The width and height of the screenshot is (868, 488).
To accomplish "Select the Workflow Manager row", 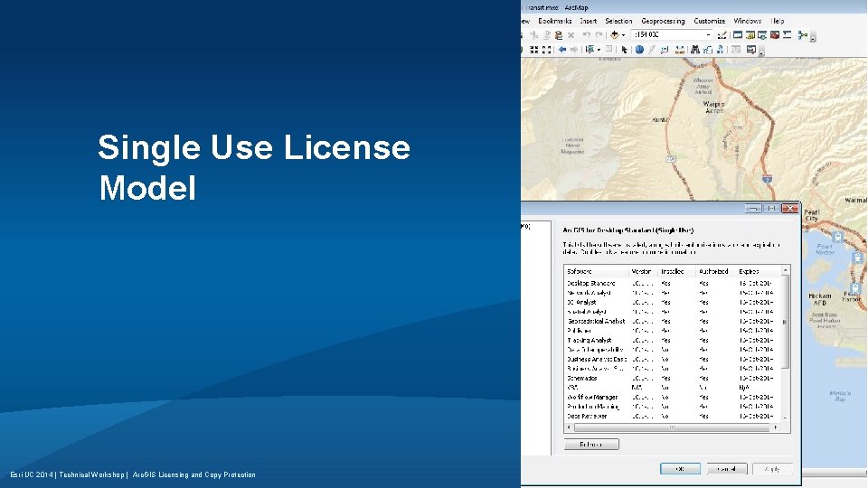I will click(672, 397).
